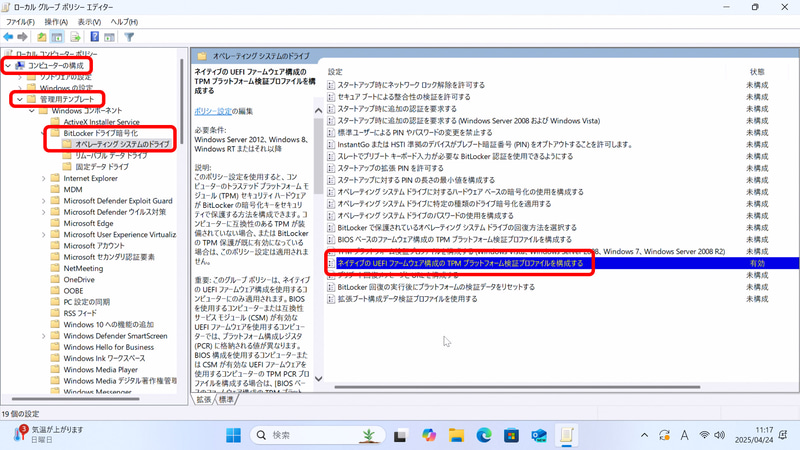Expand the Microsoft User Experience Virtualiz chevron

[x=43, y=234]
